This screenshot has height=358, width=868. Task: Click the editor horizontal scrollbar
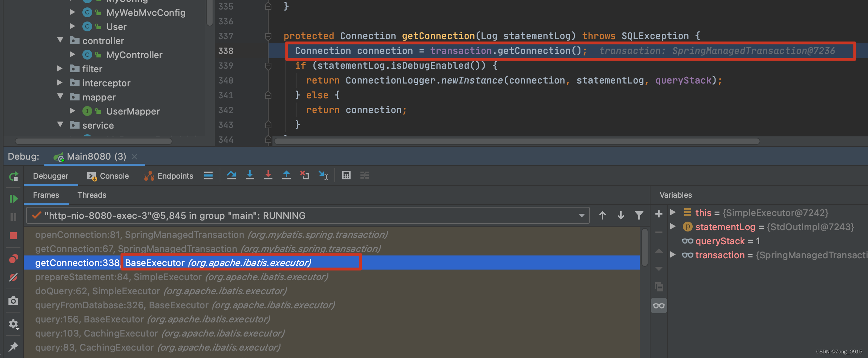pyautogui.click(x=517, y=141)
